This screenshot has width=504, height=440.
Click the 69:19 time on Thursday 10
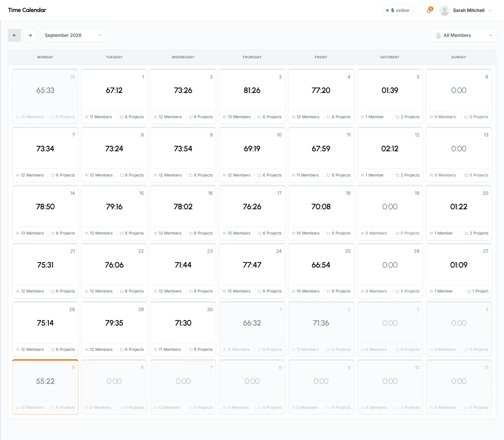[252, 149]
